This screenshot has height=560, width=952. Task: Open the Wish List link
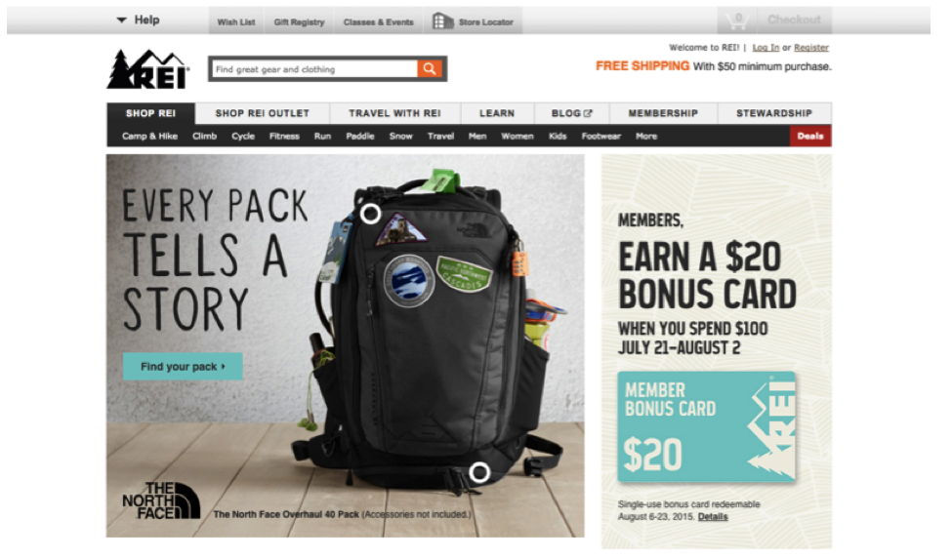(x=236, y=21)
